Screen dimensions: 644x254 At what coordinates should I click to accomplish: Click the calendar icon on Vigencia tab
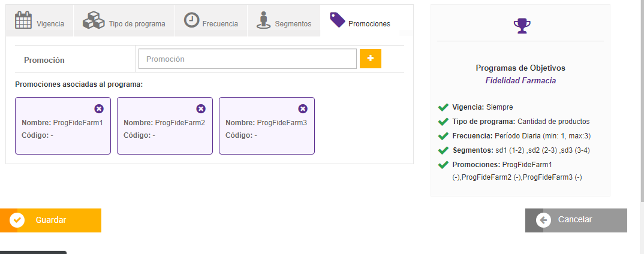[x=23, y=20]
